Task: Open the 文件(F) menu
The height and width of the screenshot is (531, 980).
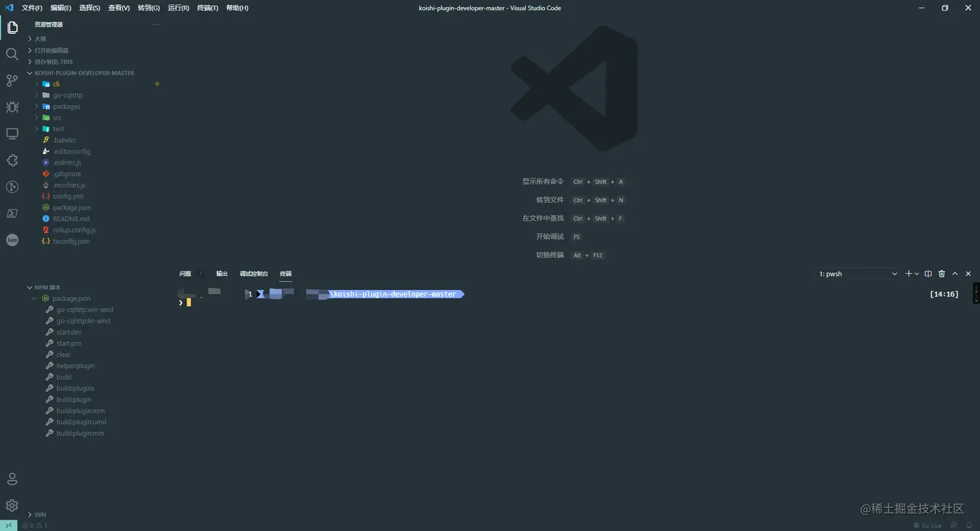Action: pyautogui.click(x=32, y=8)
